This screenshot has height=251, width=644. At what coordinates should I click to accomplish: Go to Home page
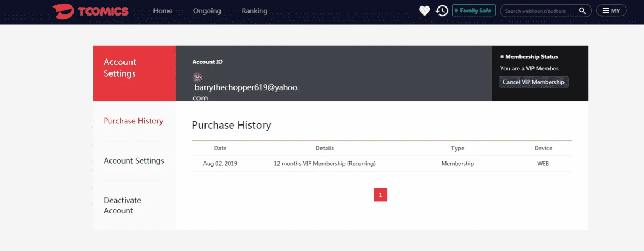163,11
